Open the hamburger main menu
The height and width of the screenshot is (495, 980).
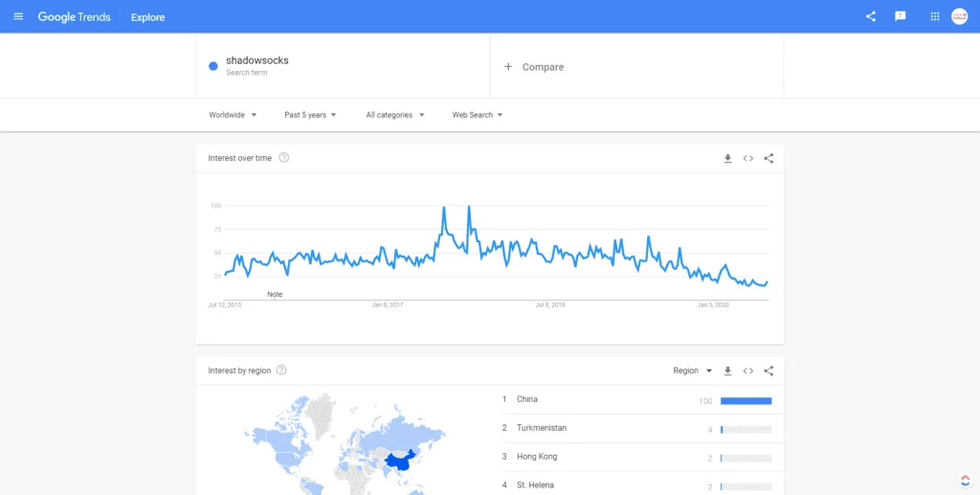(x=18, y=16)
